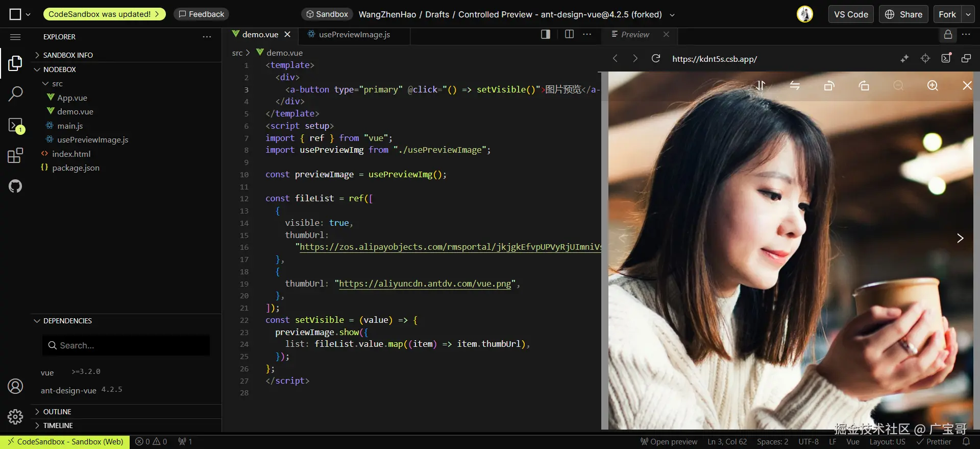
Task: Open preview panel more actions ellipsis
Action: coord(966,34)
